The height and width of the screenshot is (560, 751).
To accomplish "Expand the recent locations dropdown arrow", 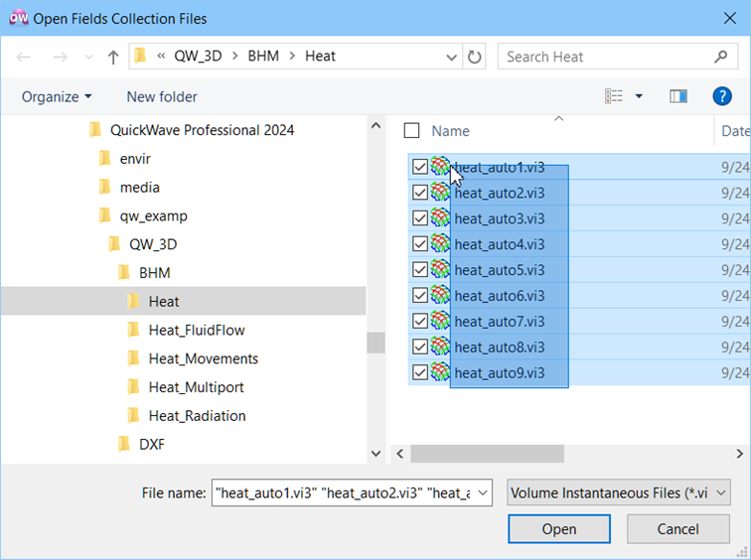I will (88, 57).
